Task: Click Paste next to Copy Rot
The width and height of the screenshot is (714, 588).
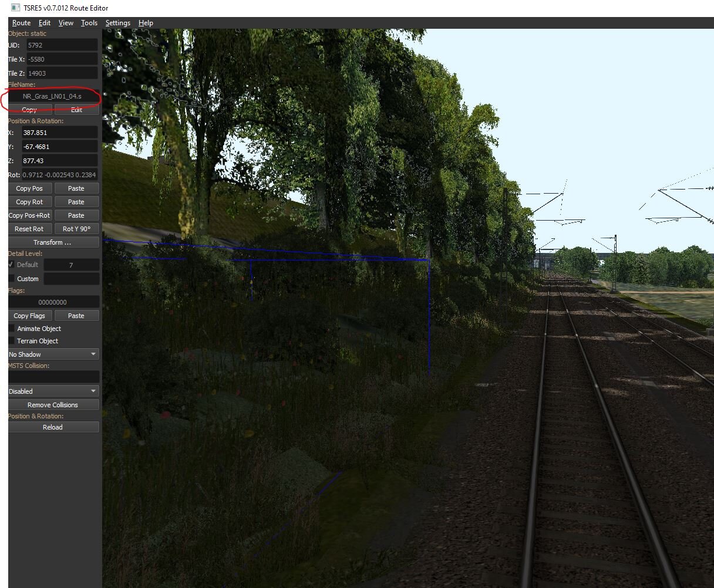Action: click(x=76, y=202)
